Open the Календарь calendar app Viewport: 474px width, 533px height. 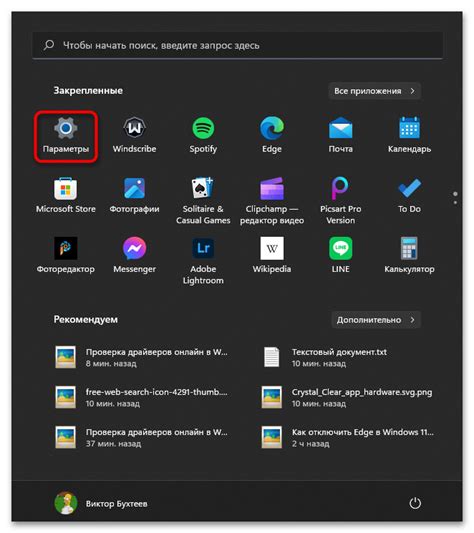[x=409, y=136]
